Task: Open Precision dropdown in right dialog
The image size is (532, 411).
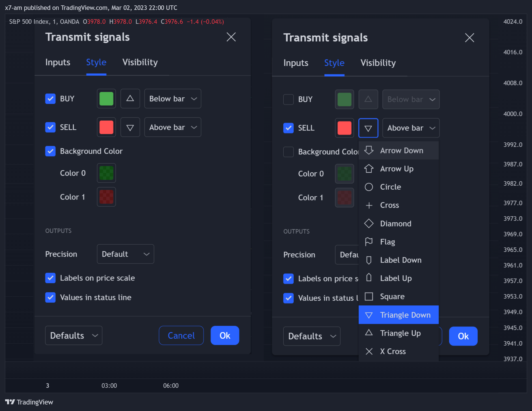Action: coord(347,255)
